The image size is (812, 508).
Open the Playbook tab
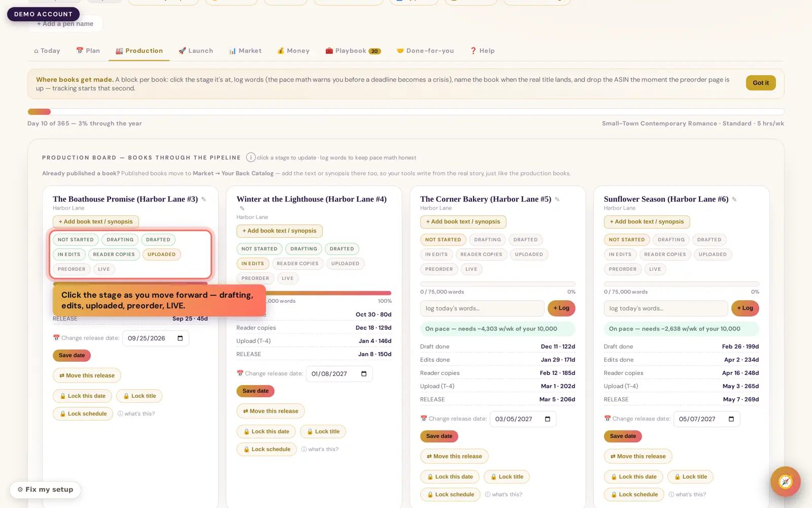[x=353, y=51]
